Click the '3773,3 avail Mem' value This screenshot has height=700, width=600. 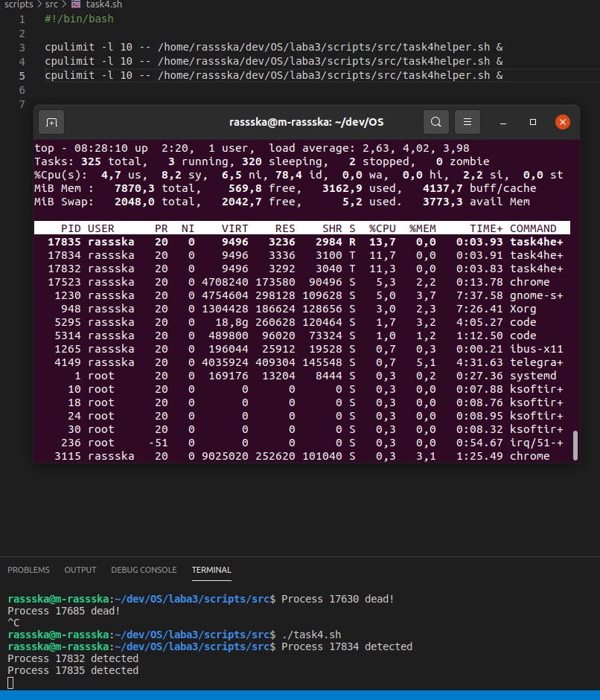click(476, 202)
